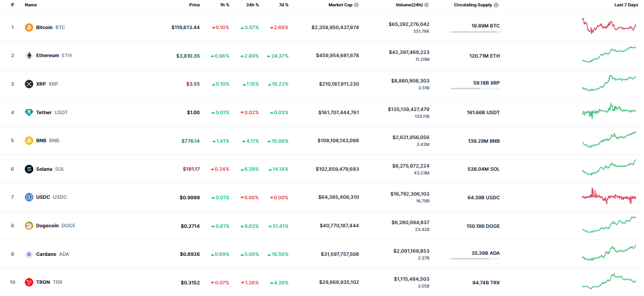This screenshot has height=296, width=644.
Task: Sort by Volume(24h) column header
Action: pyautogui.click(x=409, y=5)
